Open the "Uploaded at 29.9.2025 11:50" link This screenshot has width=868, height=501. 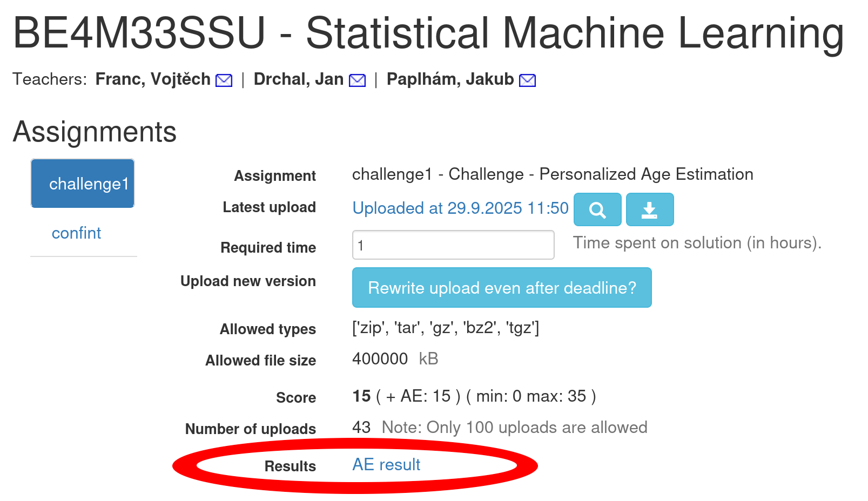pyautogui.click(x=460, y=208)
